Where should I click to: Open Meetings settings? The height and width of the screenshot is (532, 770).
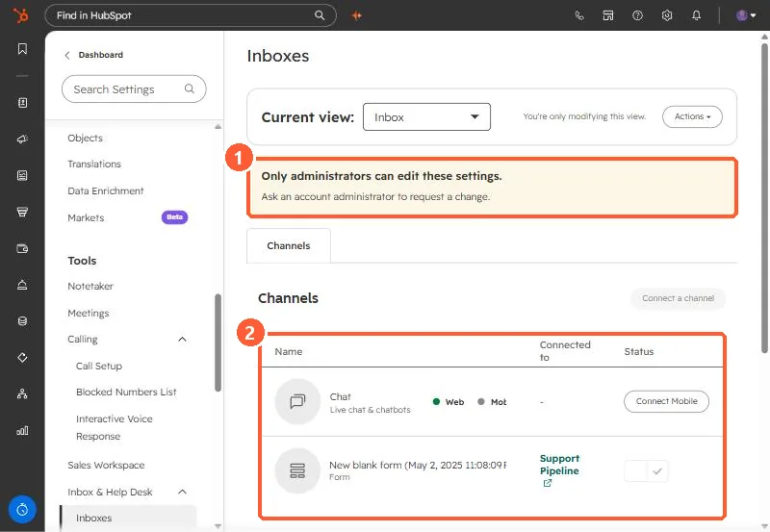(x=89, y=313)
